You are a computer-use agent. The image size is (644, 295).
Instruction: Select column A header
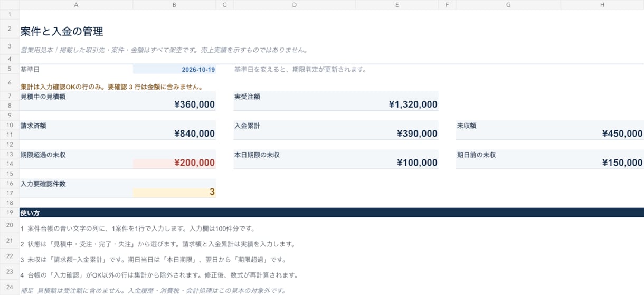pos(76,5)
